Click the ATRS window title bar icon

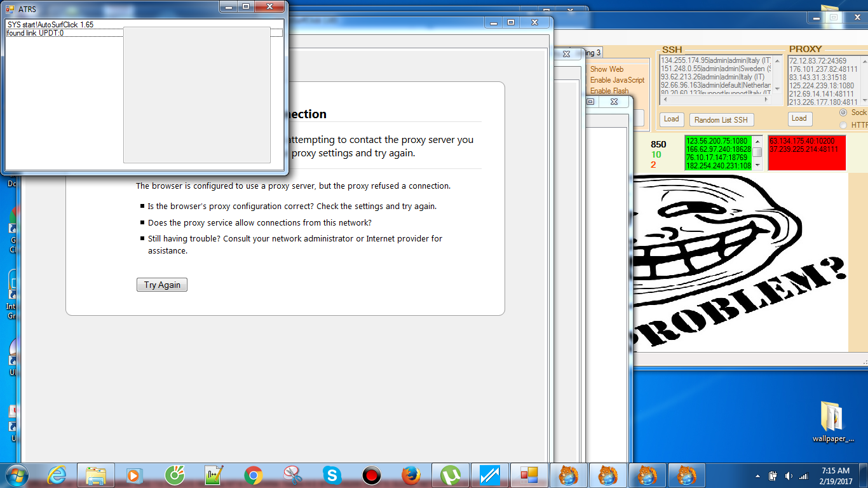tap(10, 8)
